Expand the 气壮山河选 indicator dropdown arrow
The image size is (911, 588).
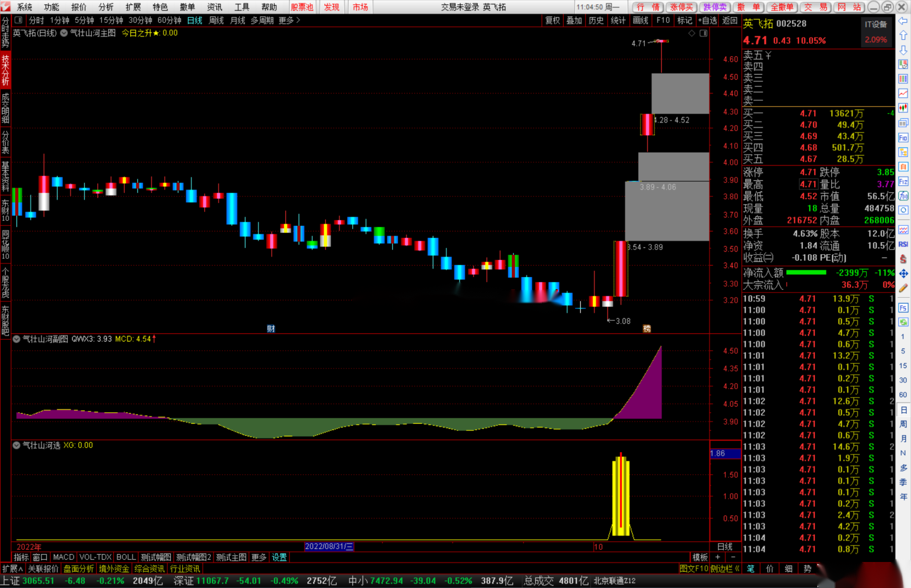tap(16, 445)
